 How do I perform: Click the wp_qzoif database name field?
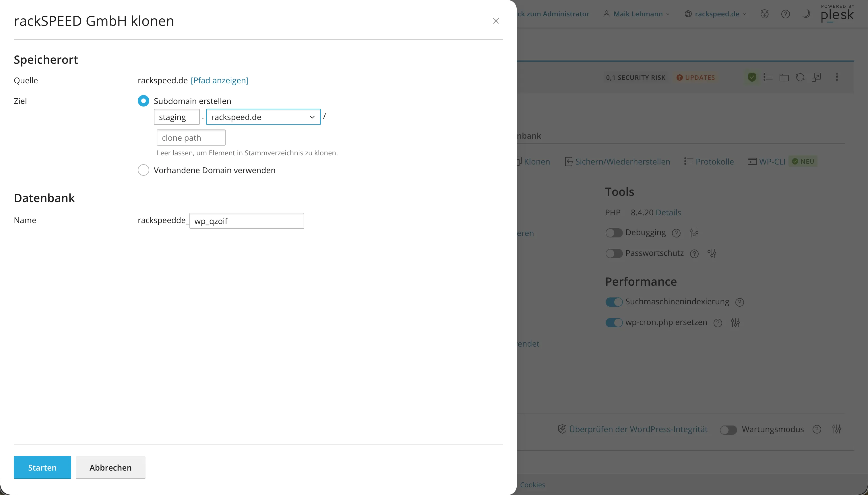click(x=247, y=221)
